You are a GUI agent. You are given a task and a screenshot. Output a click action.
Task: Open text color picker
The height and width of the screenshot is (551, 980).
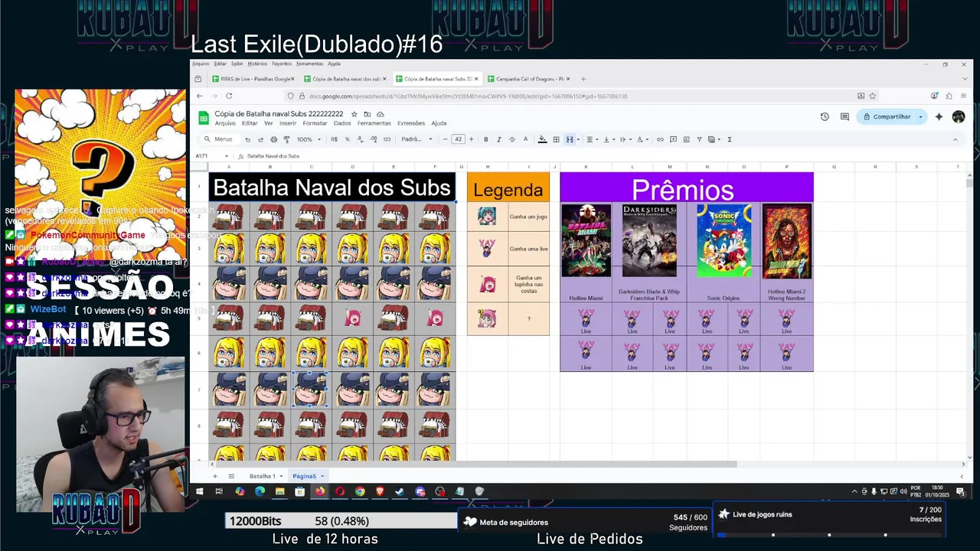point(525,139)
